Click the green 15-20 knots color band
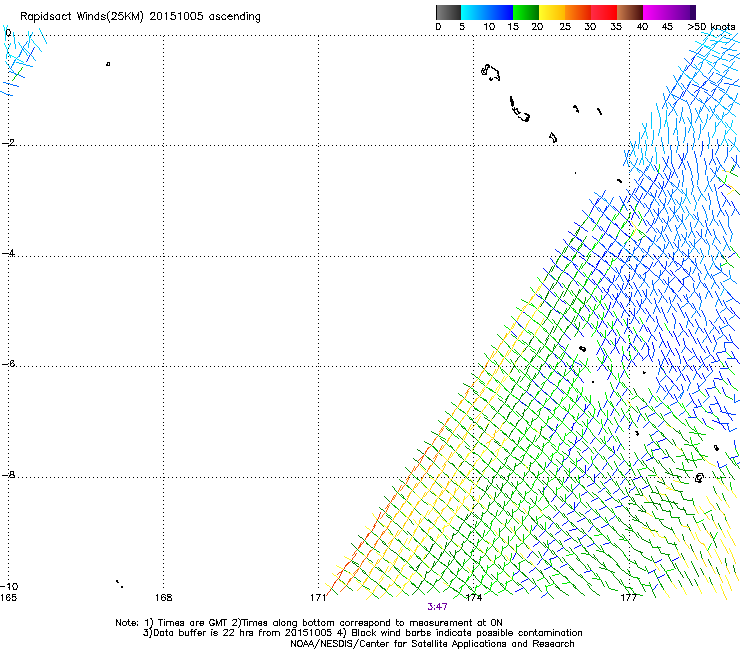 pyautogui.click(x=526, y=12)
